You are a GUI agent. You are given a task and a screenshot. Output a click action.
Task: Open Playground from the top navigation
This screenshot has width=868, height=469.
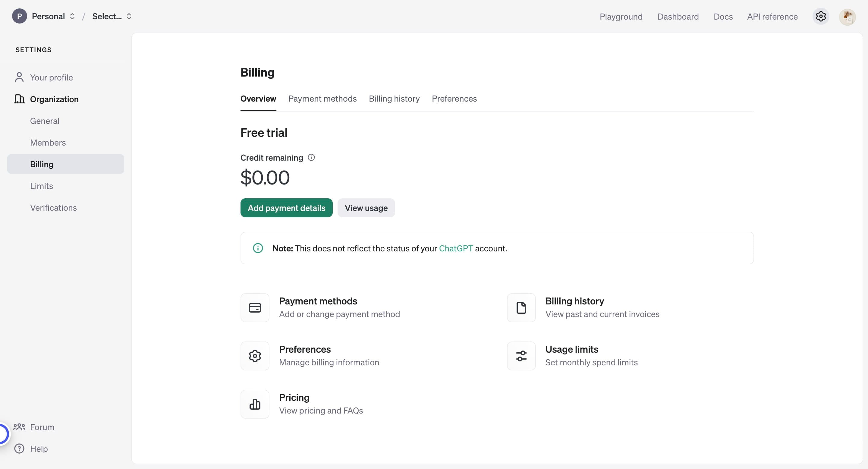pyautogui.click(x=621, y=17)
